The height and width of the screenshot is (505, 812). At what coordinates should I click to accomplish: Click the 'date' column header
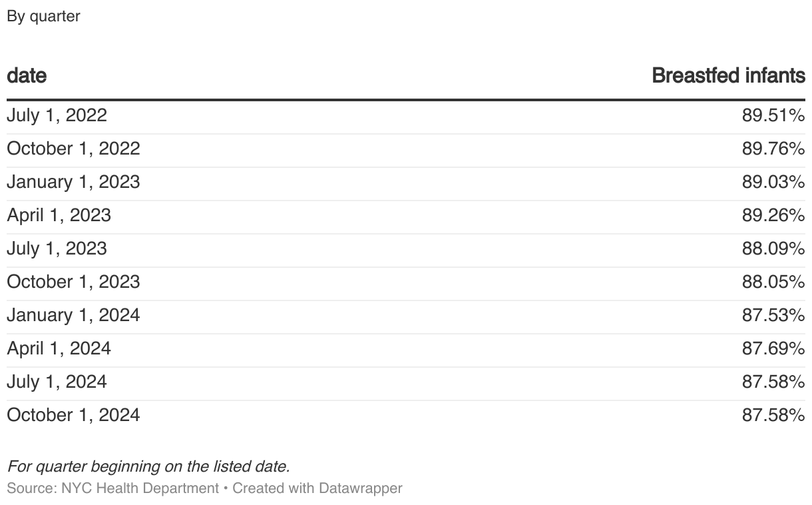click(27, 75)
